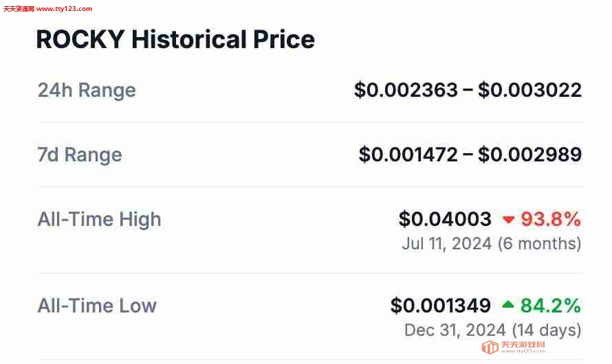
Task: Click the 7d Range label
Action: [80, 155]
